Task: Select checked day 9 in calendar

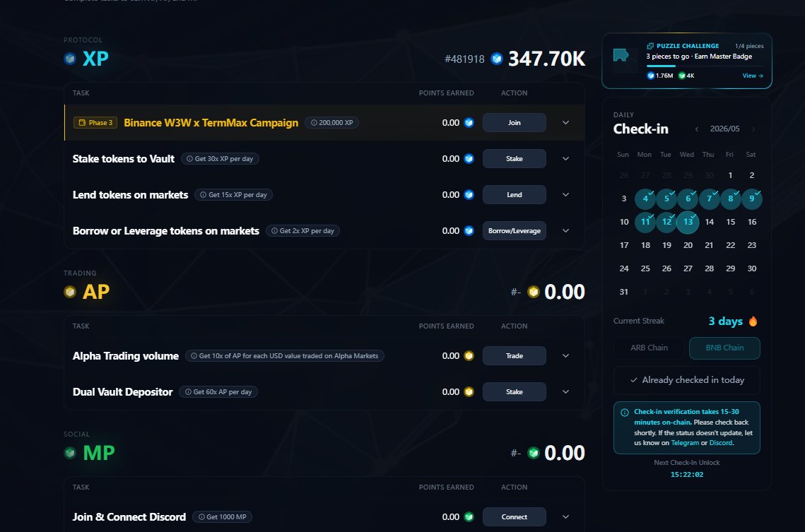Action: (x=751, y=199)
